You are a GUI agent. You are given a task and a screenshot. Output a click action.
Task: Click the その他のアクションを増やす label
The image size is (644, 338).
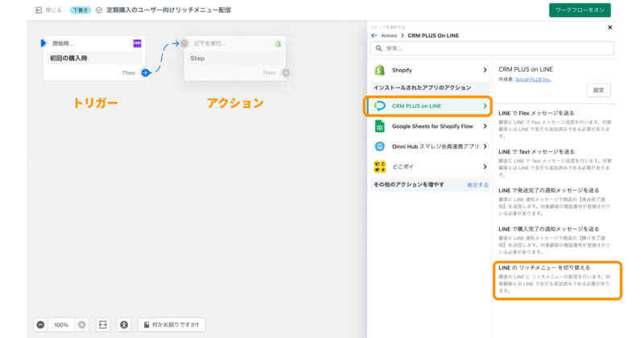(409, 185)
